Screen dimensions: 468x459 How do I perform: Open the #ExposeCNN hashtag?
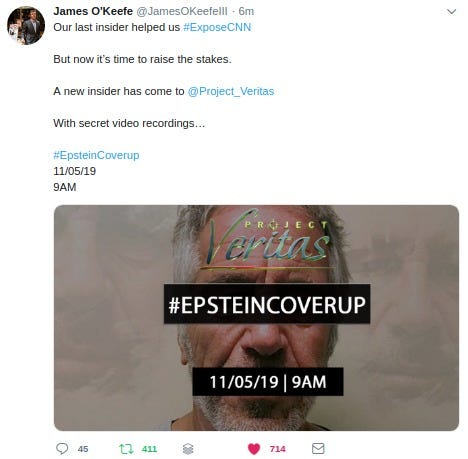point(217,27)
